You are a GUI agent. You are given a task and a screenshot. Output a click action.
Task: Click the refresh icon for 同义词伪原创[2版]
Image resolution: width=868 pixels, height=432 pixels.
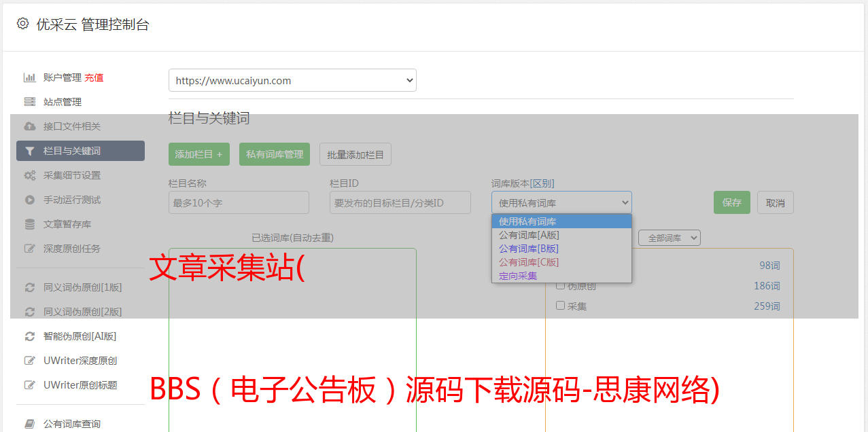click(x=30, y=312)
